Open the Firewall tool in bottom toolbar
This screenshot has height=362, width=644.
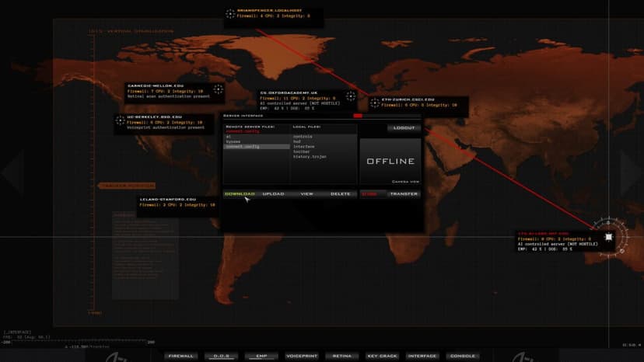(180, 356)
